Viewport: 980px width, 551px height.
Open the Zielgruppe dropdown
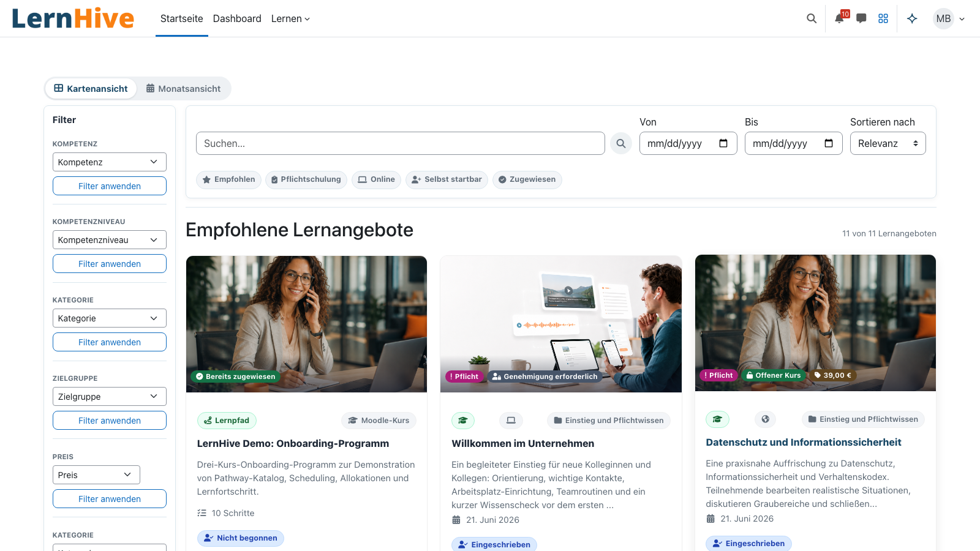110,397
